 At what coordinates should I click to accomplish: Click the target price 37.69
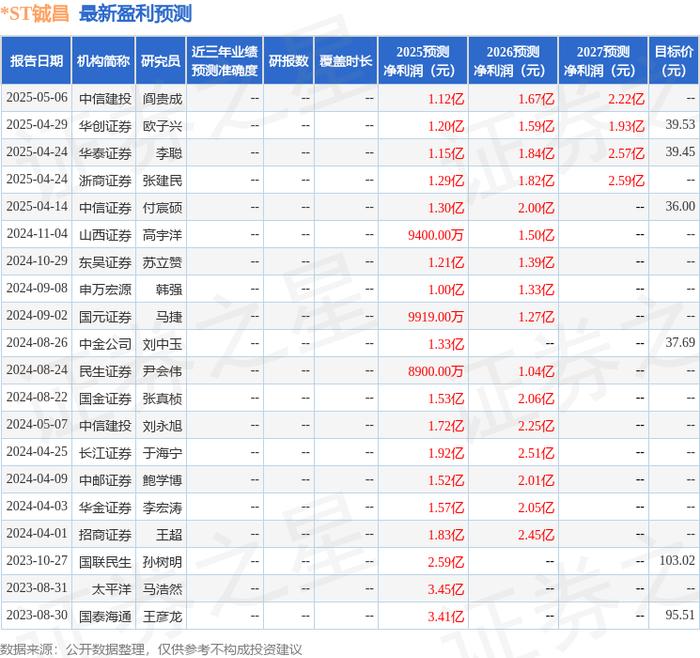coord(680,342)
